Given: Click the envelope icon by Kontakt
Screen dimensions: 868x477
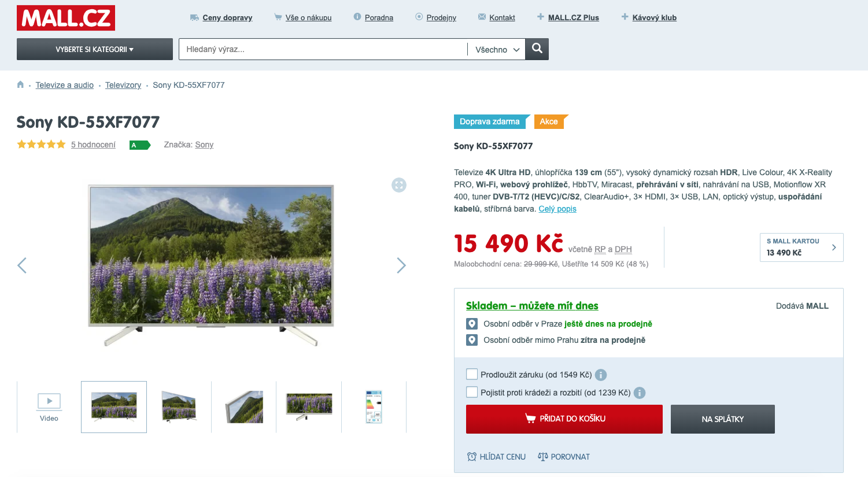Looking at the screenshot, I should coord(482,17).
